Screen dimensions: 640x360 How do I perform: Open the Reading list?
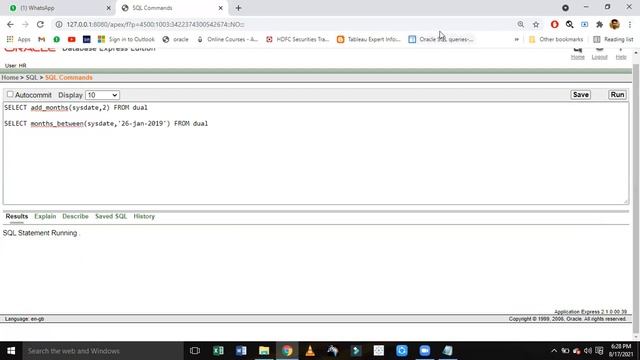tap(613, 39)
